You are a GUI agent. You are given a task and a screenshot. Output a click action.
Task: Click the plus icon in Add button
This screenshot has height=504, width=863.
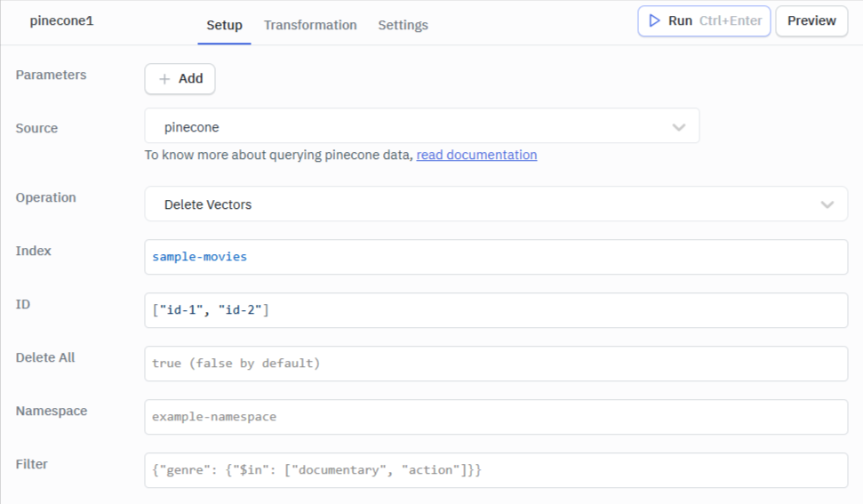(x=164, y=79)
